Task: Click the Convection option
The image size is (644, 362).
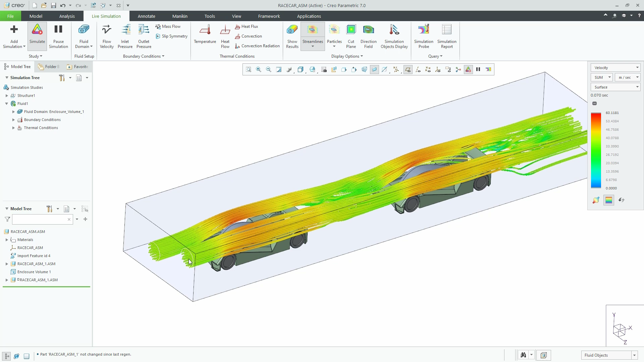Action: [249, 36]
